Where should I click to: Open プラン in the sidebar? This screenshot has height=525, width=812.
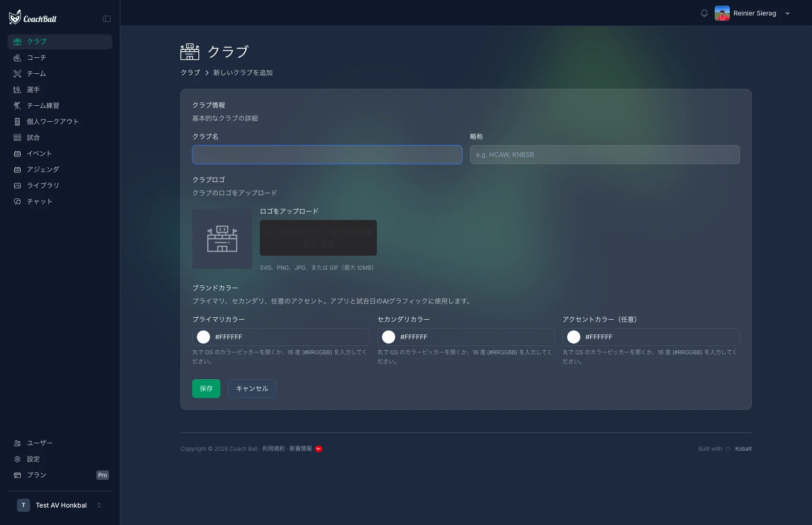tap(60, 475)
